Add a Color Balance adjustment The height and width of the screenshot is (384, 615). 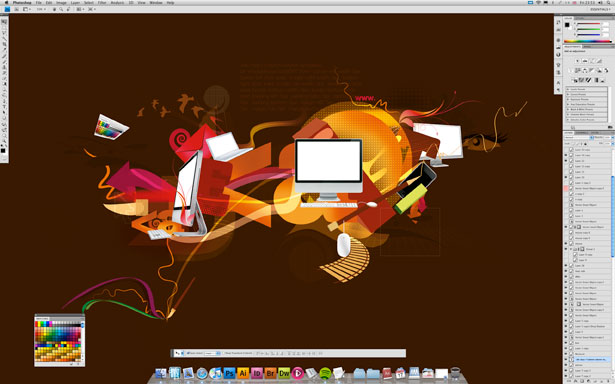coord(585,71)
